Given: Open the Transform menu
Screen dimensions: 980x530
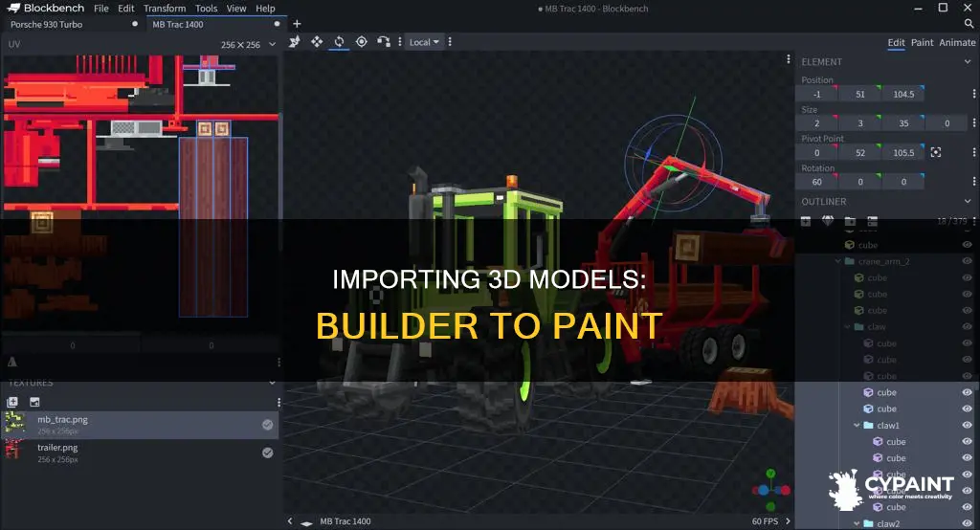Looking at the screenshot, I should pos(165,8).
